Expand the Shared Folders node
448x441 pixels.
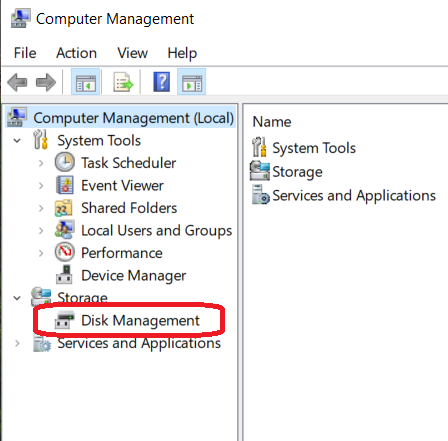(x=41, y=208)
